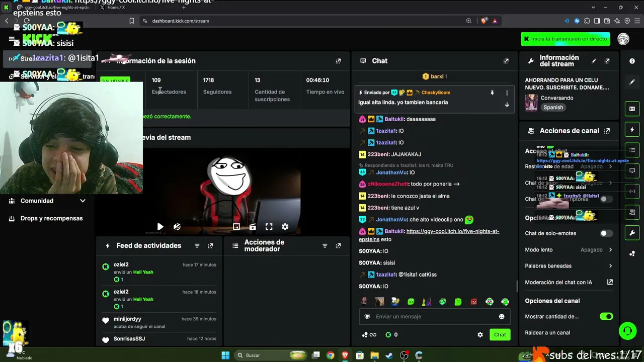The width and height of the screenshot is (644, 362).
Task: Pop out the session information panel
Action: (x=338, y=61)
